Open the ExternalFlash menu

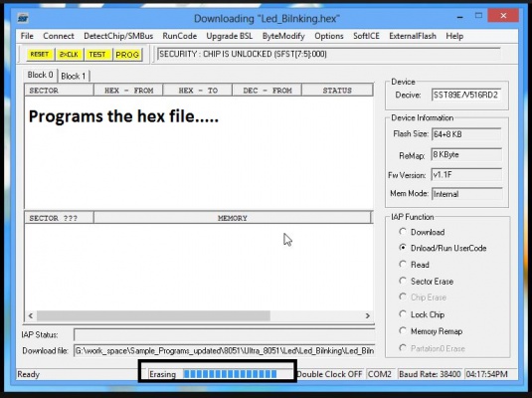(x=413, y=36)
